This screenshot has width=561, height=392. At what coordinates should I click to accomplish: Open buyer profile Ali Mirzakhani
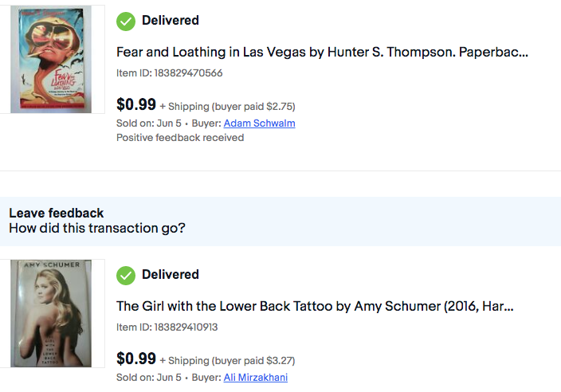click(256, 378)
